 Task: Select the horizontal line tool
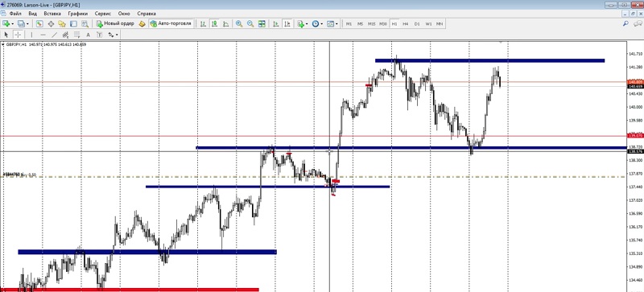point(43,35)
